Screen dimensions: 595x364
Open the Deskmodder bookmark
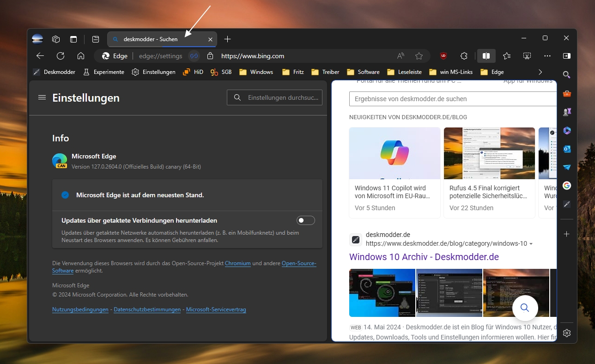coord(54,72)
